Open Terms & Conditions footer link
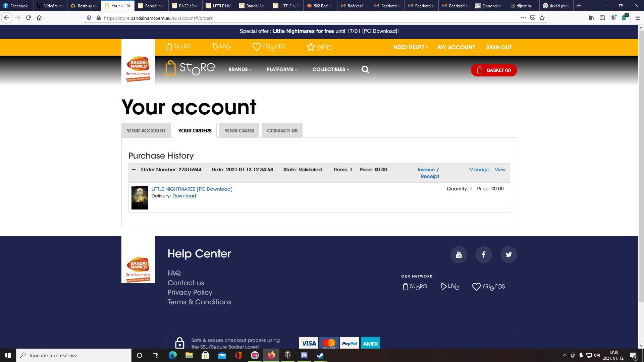644x362 pixels. pyautogui.click(x=199, y=302)
